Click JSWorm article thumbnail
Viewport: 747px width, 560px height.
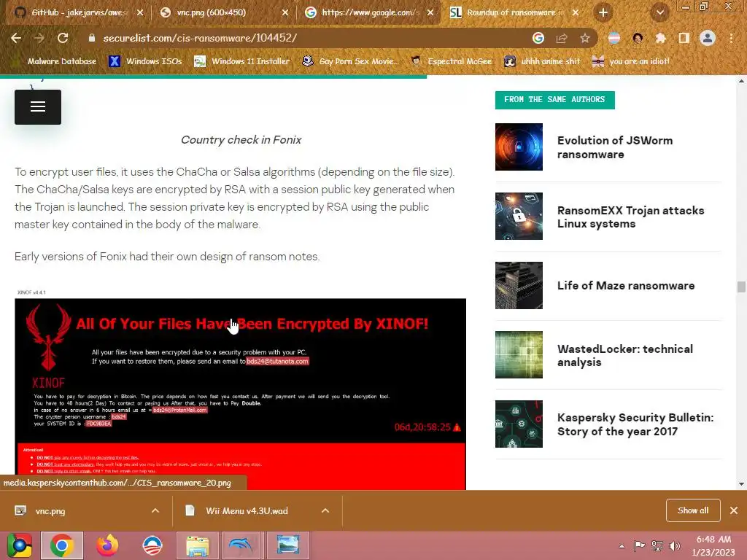tap(519, 147)
